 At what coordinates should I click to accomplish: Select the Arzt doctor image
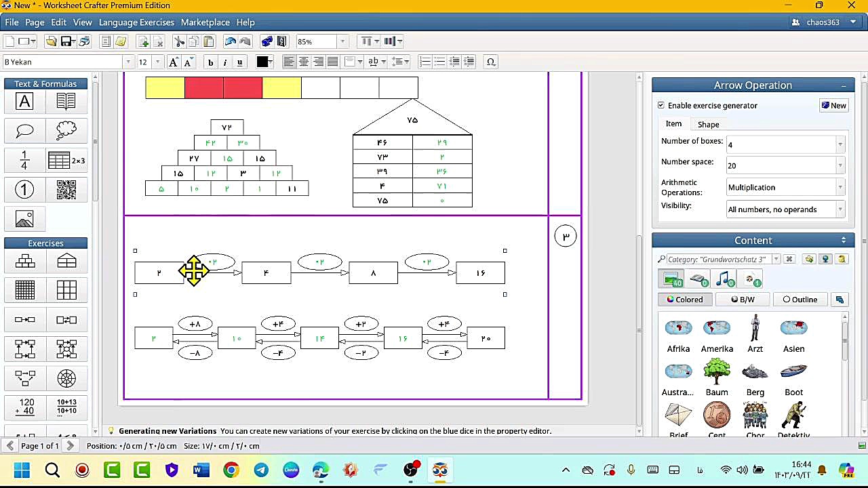(755, 328)
